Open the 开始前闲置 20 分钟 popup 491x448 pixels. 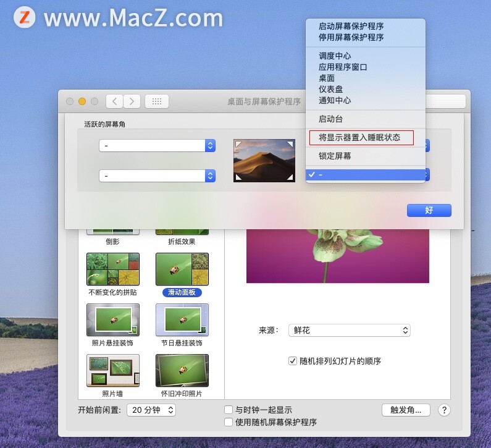coord(151,410)
